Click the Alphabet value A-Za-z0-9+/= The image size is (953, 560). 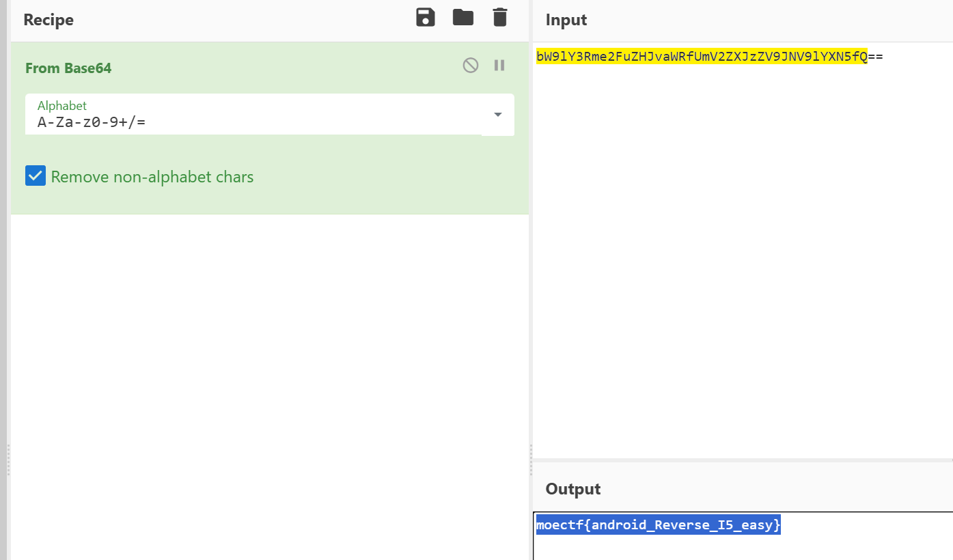[92, 123]
